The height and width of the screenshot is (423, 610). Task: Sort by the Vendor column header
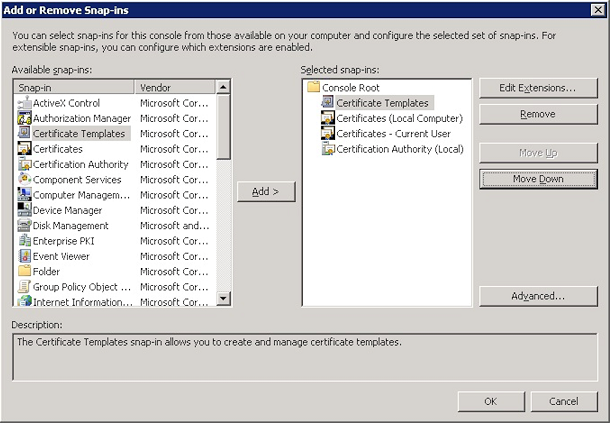click(x=174, y=88)
